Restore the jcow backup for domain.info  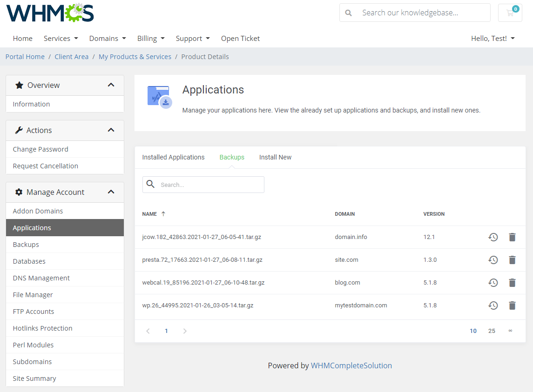(x=493, y=237)
